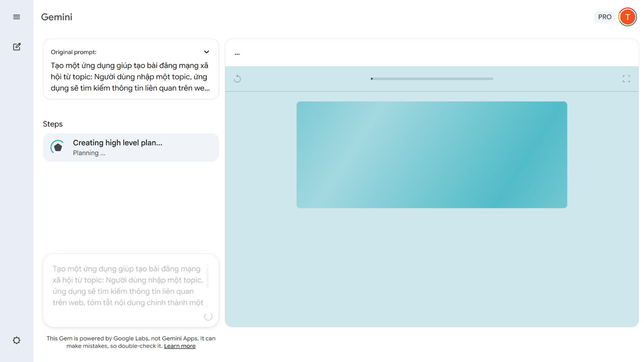Screen dimensions: 644x362
Task: Click the three-dot title of preview panel
Action: point(237,53)
